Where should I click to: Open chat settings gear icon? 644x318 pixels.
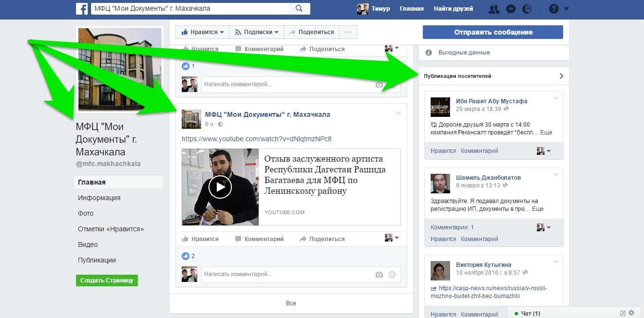pos(632,313)
